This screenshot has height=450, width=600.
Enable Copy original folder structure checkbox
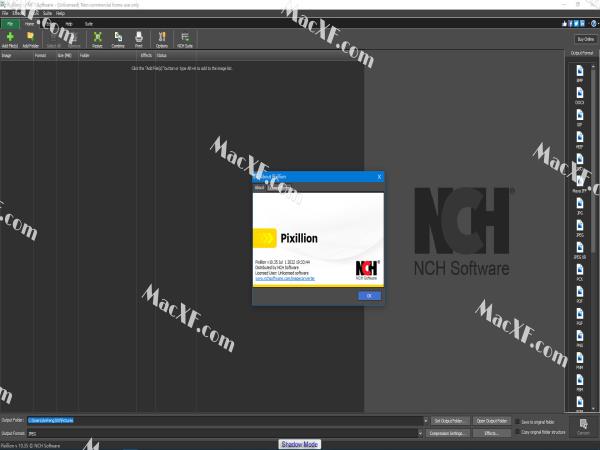(x=517, y=432)
